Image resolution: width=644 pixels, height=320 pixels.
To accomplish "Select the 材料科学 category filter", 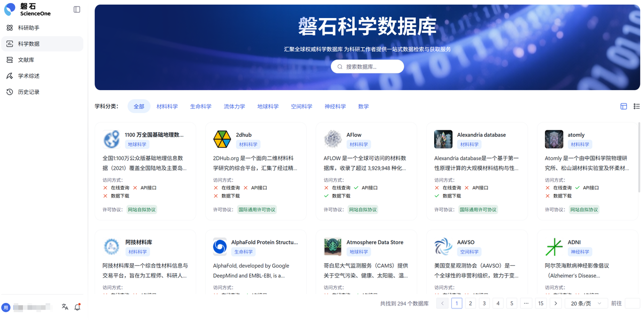I will tap(167, 106).
